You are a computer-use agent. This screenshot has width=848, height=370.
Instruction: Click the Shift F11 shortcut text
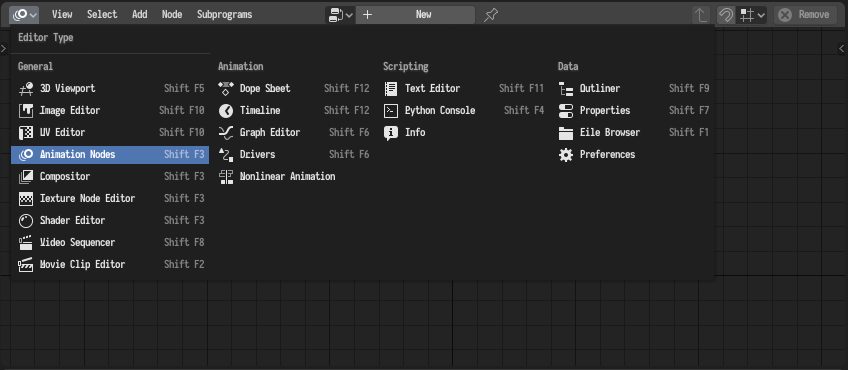521,89
